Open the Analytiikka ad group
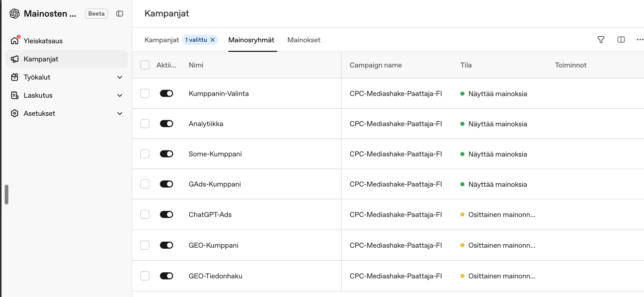This screenshot has height=297, width=644. 206,124
